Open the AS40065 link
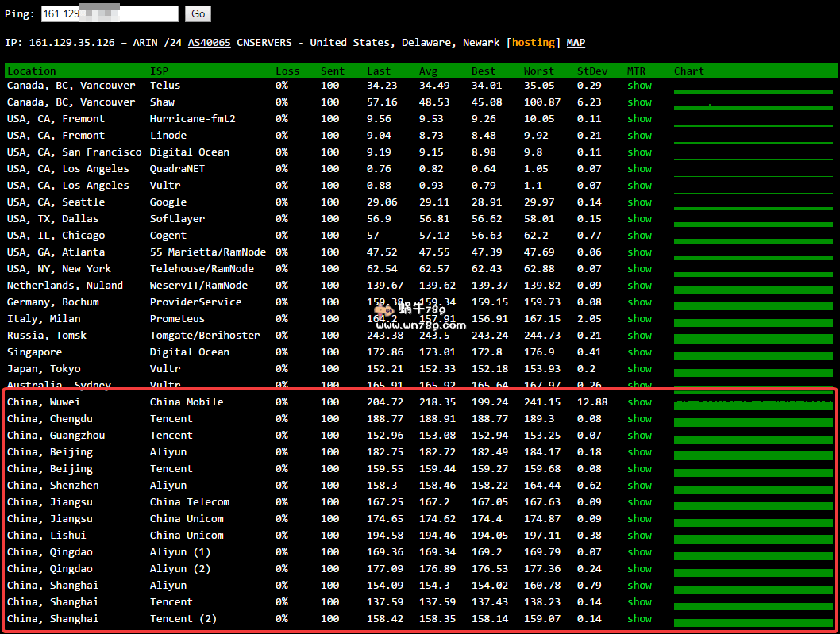 click(209, 43)
